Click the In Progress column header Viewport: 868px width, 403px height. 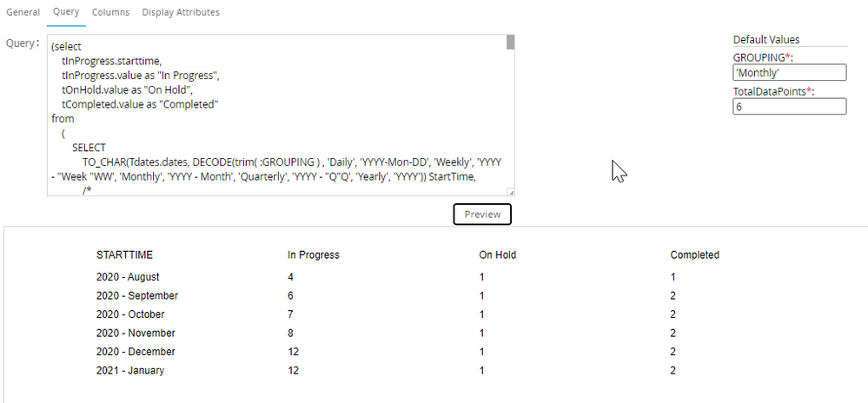[x=314, y=255]
